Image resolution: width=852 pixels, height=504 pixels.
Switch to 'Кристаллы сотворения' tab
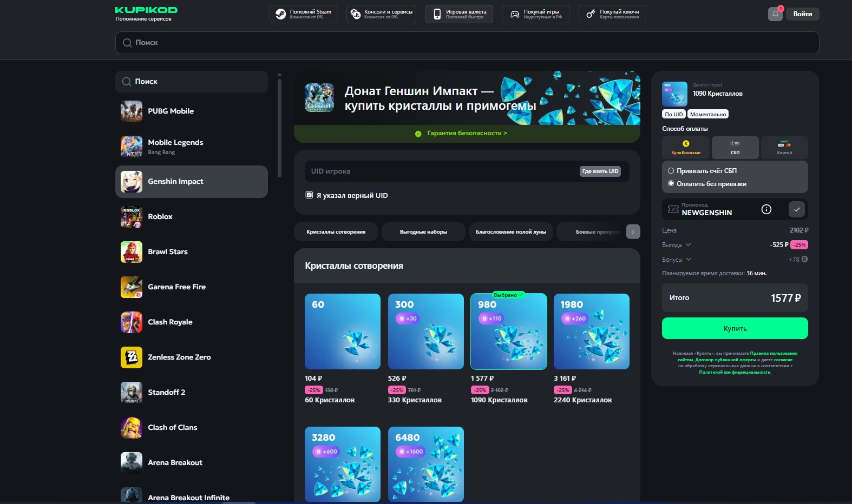(336, 231)
